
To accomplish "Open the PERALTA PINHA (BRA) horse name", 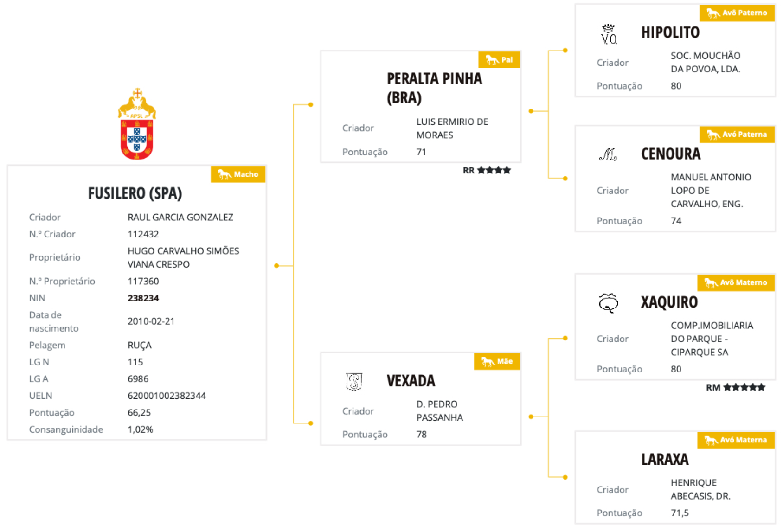I will pos(434,88).
